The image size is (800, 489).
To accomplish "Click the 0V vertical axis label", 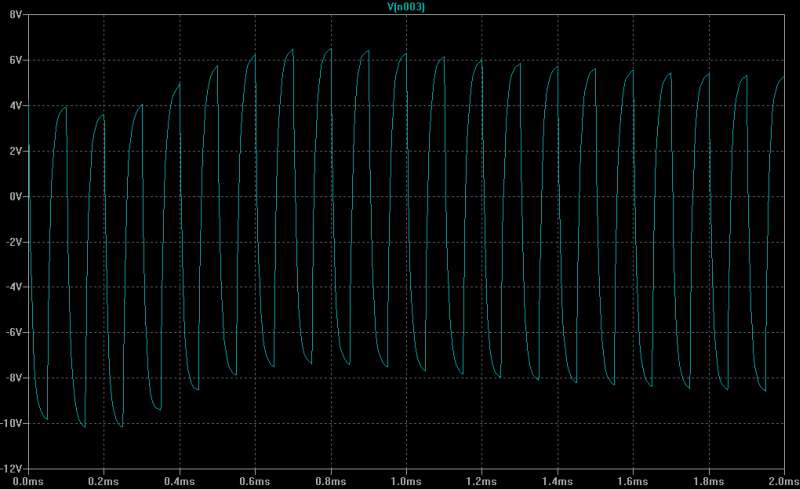I will click(x=15, y=197).
